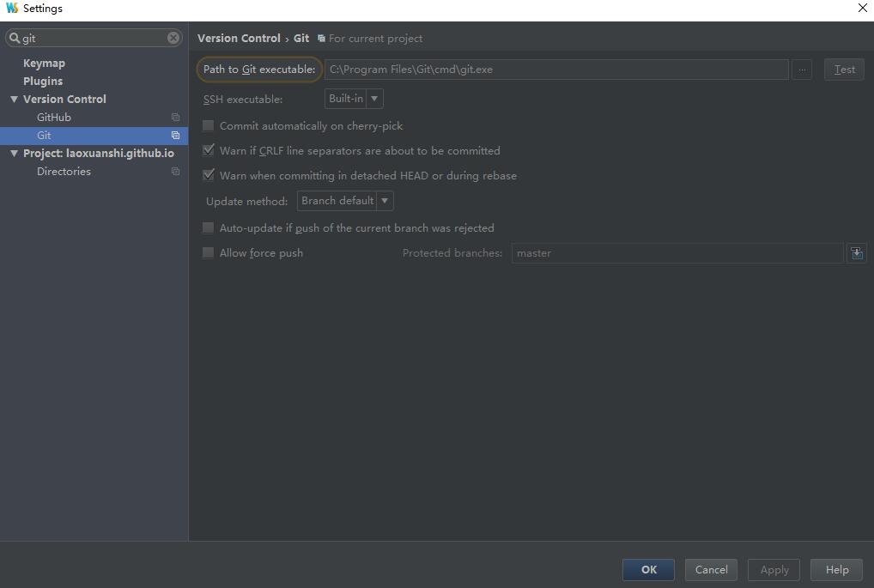
Task: Click the project-level icon beside Directories
Action: pyautogui.click(x=175, y=172)
